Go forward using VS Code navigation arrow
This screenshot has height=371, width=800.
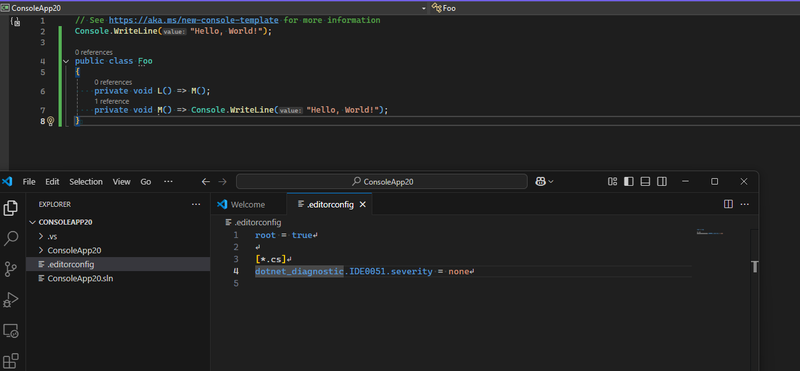pyautogui.click(x=222, y=182)
